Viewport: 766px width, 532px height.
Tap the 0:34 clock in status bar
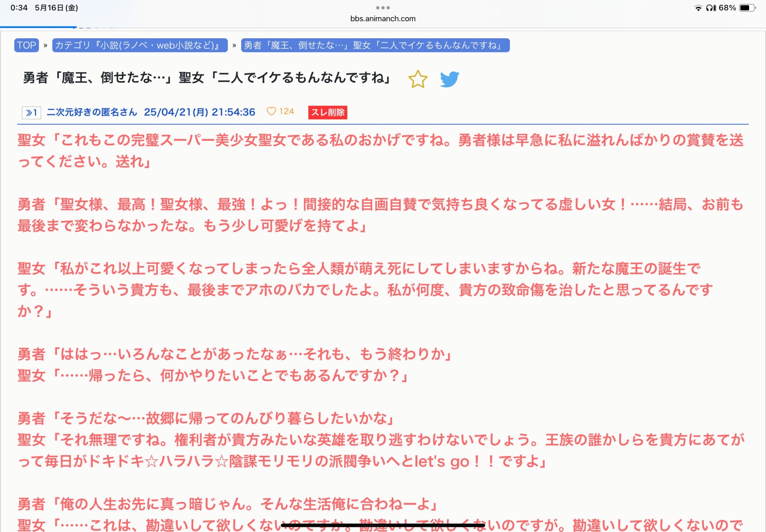click(19, 8)
